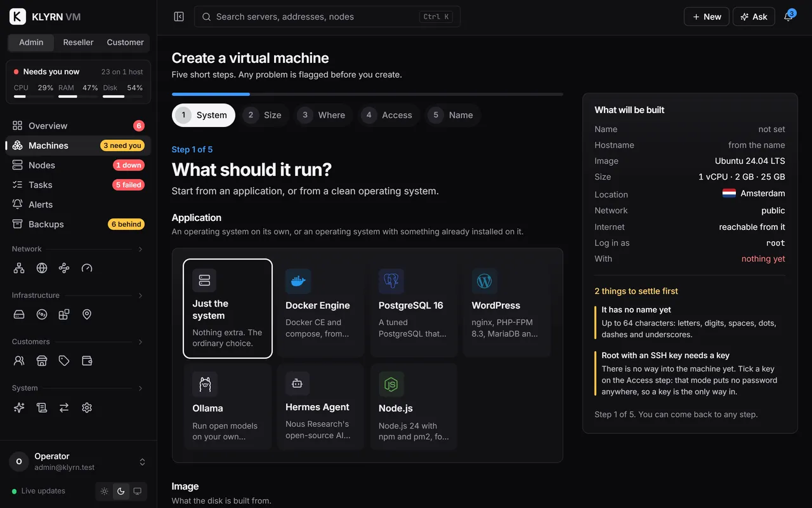Switch to the Customer role view
The width and height of the screenshot is (812, 508).
pos(125,43)
